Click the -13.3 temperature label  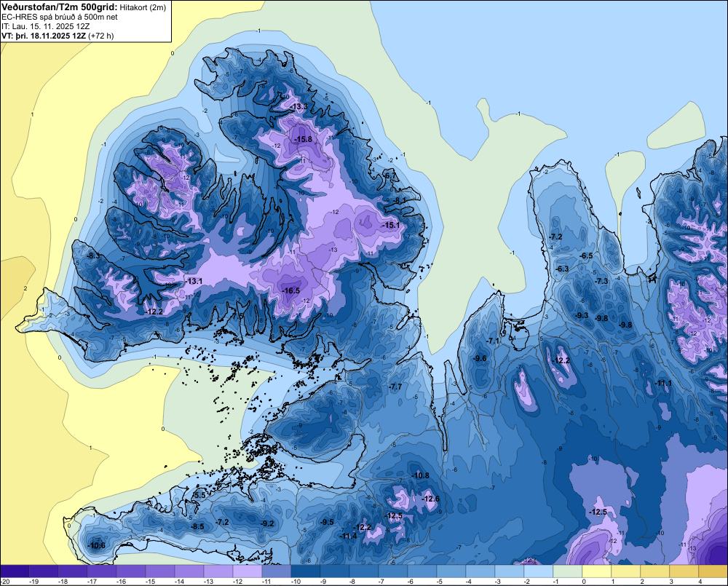[x=298, y=107]
